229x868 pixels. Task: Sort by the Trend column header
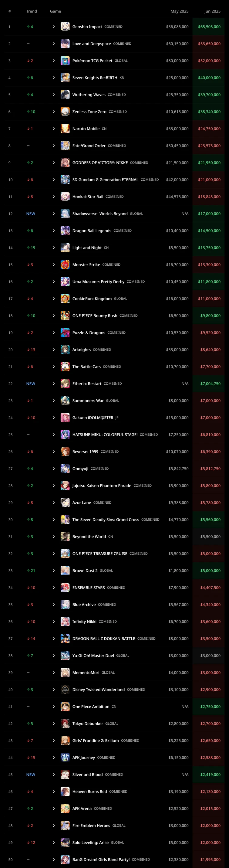[32, 11]
